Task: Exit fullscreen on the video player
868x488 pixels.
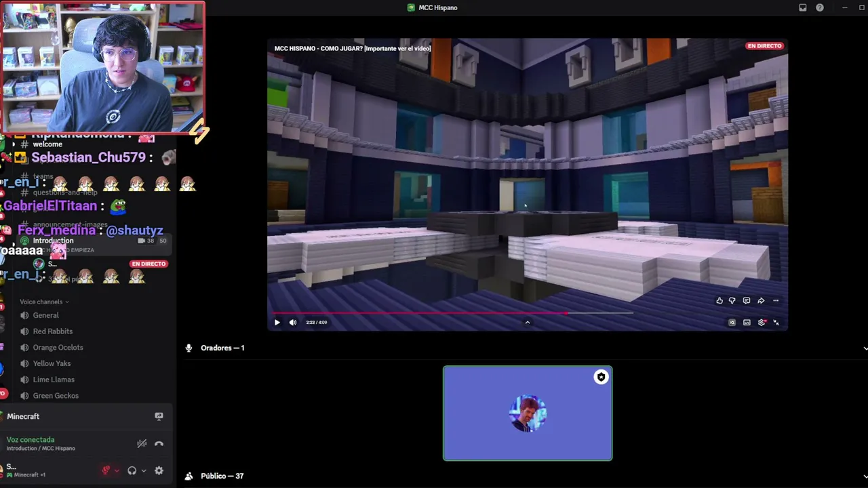Action: (776, 323)
